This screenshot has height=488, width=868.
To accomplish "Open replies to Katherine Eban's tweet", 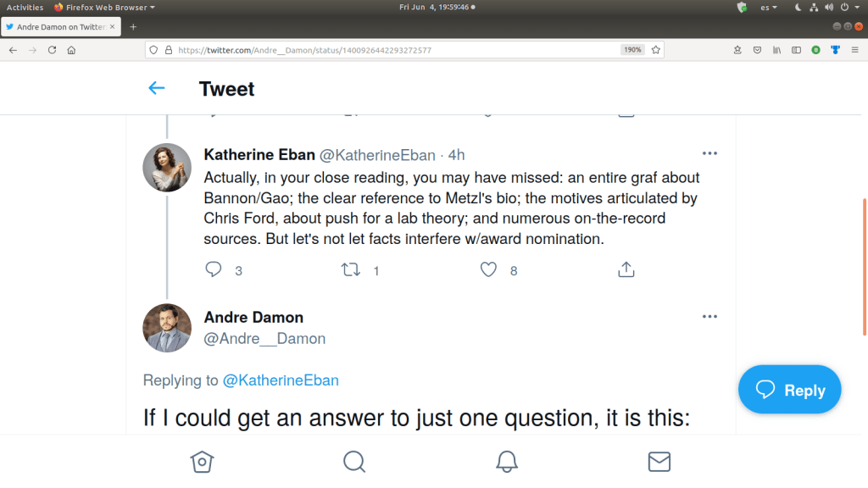I will pos(214,270).
